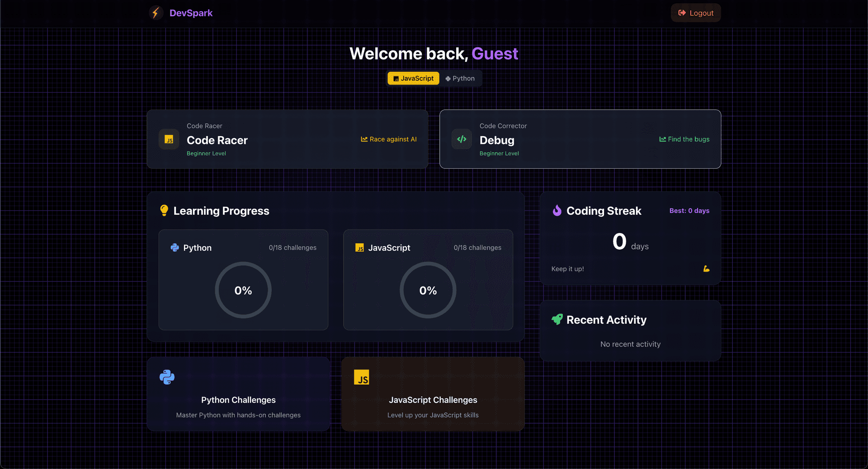Click the lightbulb icon next to Learning Progress
Screen dimensions: 868x469
coord(164,210)
